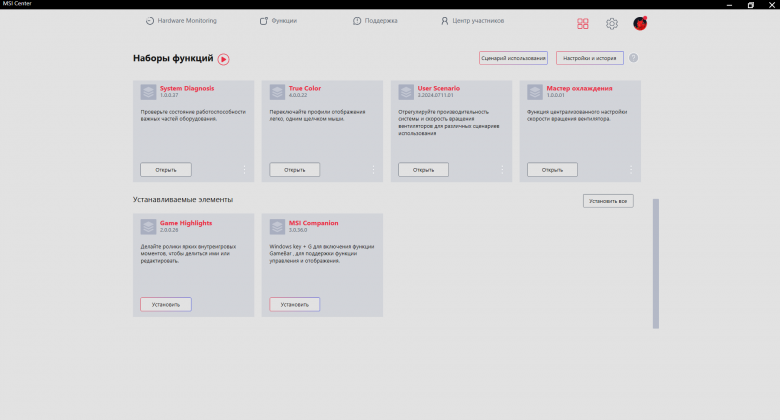The image size is (780, 420).
Task: Open Настройки и история button
Action: click(x=589, y=58)
